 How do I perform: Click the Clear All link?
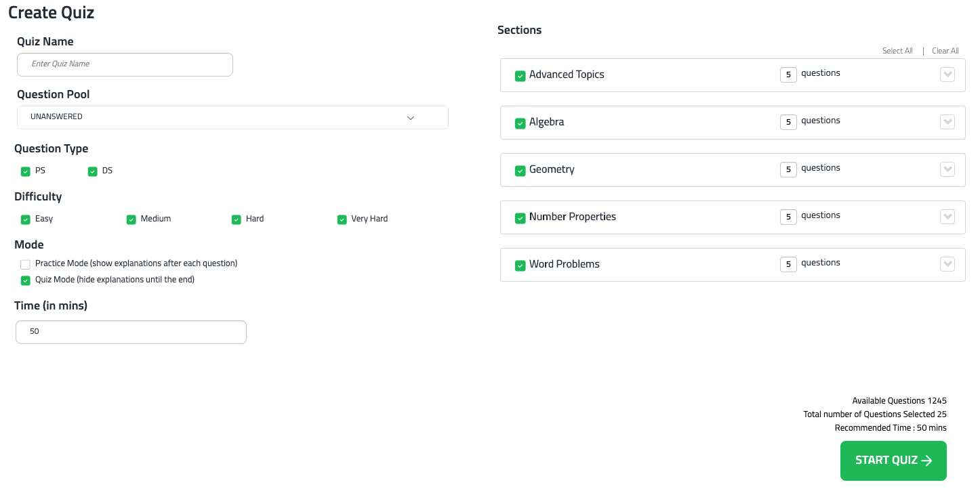click(x=945, y=51)
